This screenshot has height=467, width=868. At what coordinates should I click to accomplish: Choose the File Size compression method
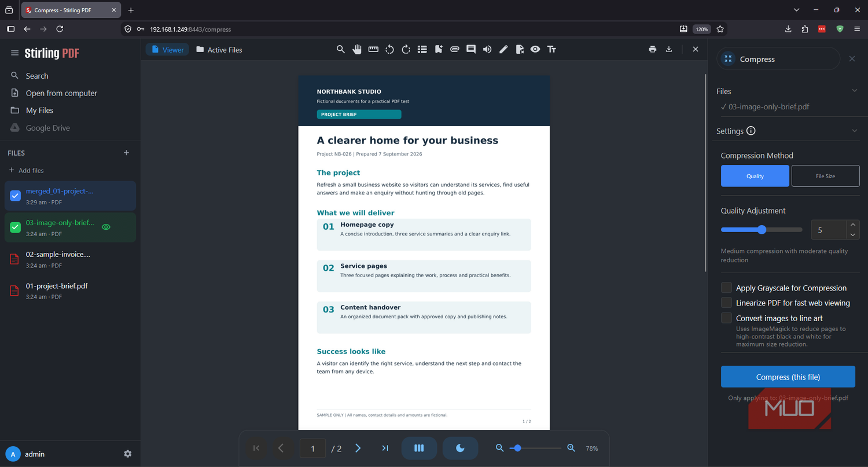[825, 176]
